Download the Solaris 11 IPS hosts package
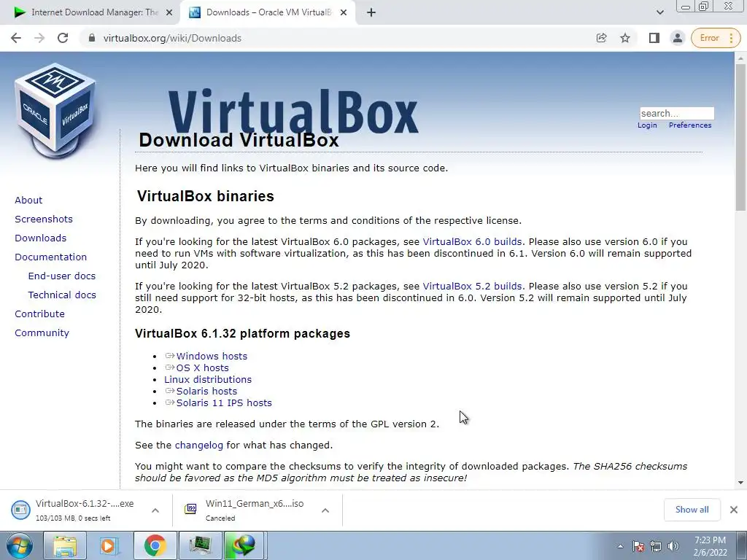The width and height of the screenshot is (747, 560). [224, 402]
